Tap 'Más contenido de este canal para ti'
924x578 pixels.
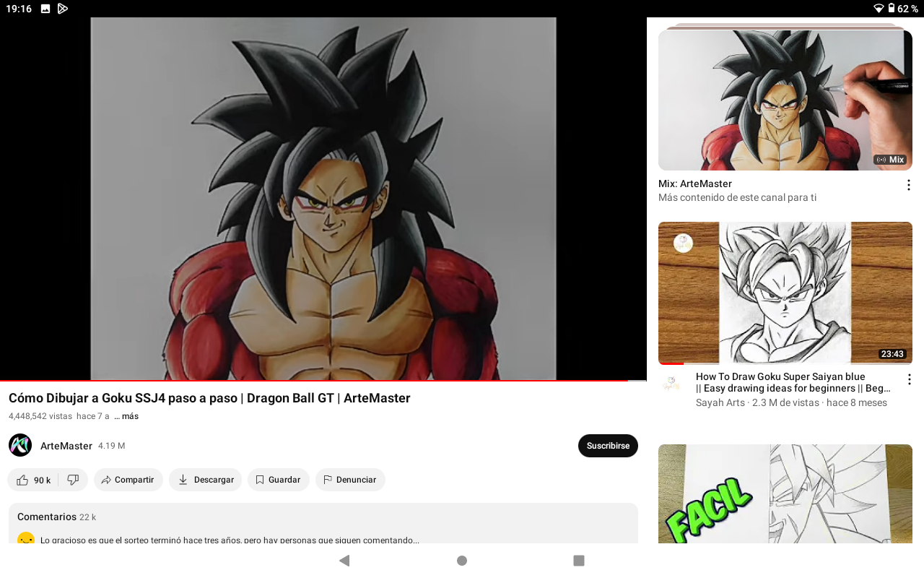(x=737, y=197)
